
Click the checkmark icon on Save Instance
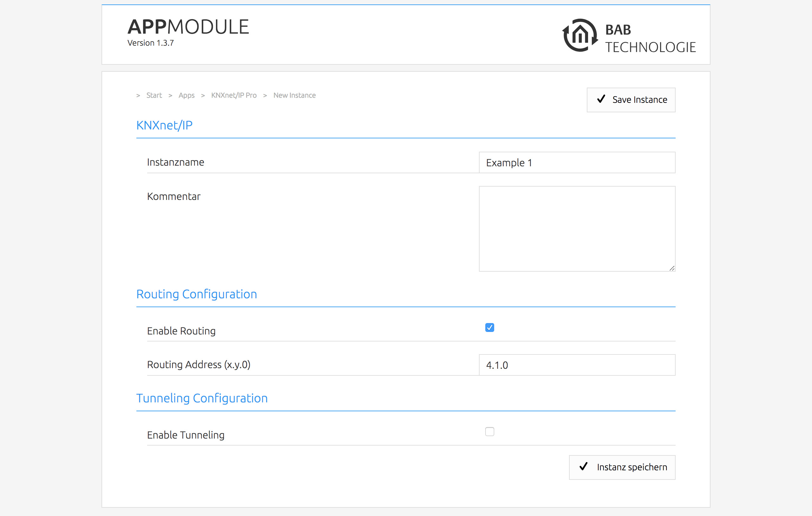pos(601,99)
